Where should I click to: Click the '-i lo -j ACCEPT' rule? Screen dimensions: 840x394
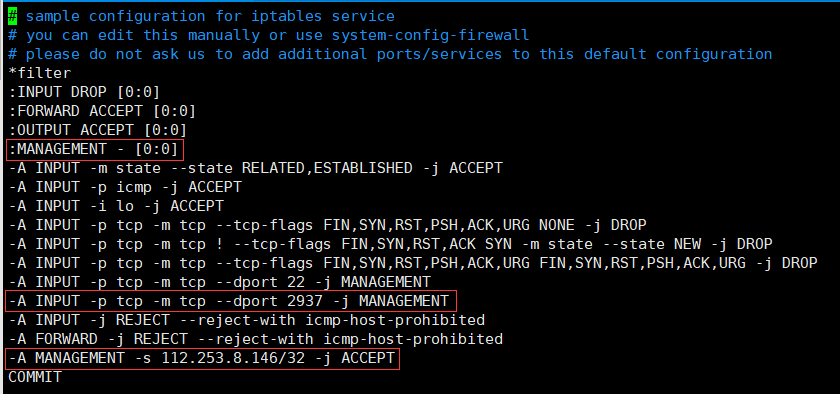point(116,206)
